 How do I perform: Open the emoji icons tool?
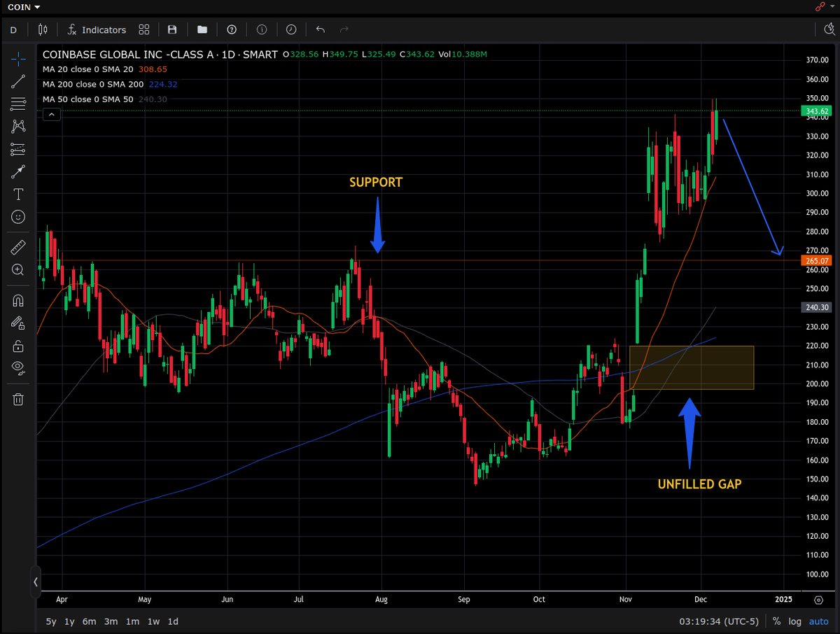pyautogui.click(x=18, y=217)
